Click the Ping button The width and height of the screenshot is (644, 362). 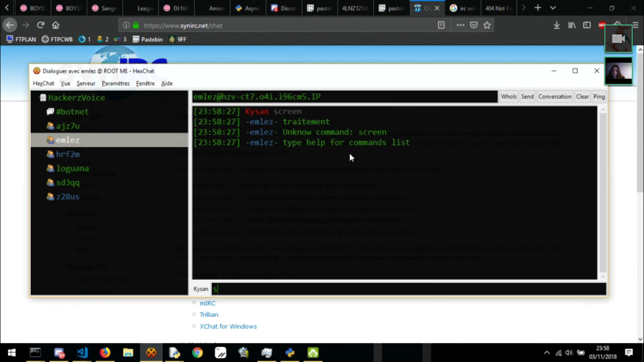click(599, 97)
